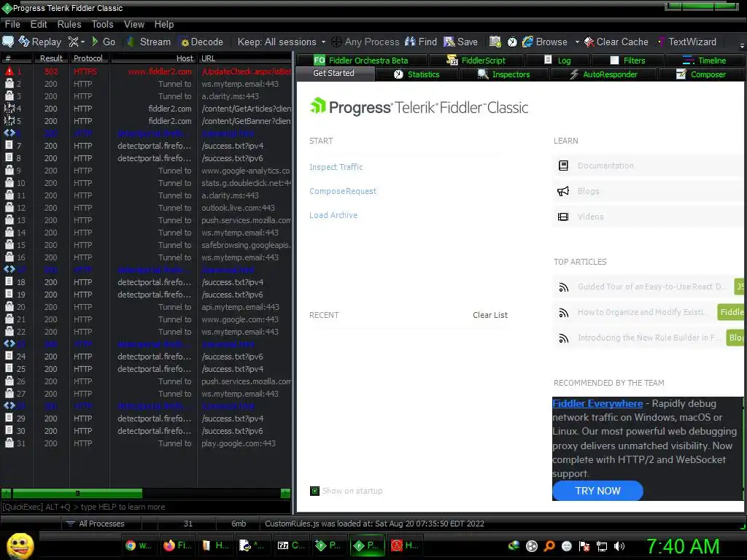
Task: Open the Help menu
Action: 164,24
